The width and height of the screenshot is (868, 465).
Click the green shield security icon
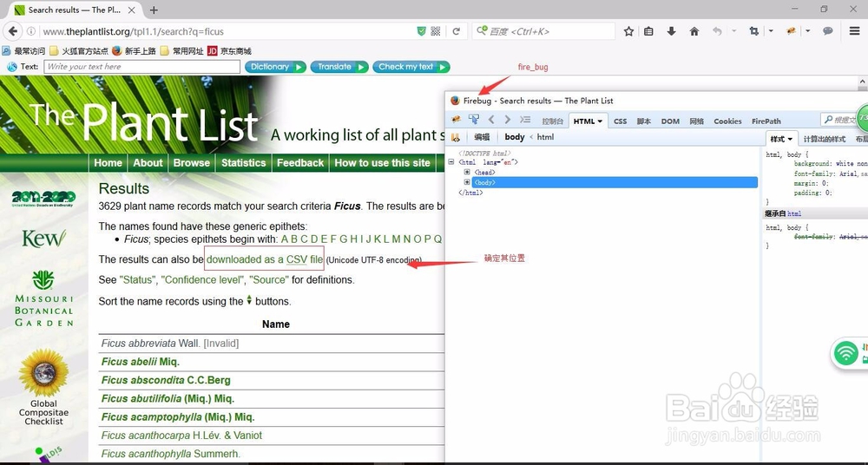[422, 31]
